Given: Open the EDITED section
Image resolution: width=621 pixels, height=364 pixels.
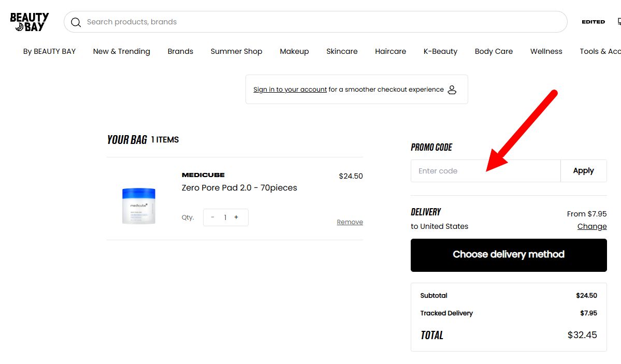Looking at the screenshot, I should point(593,22).
